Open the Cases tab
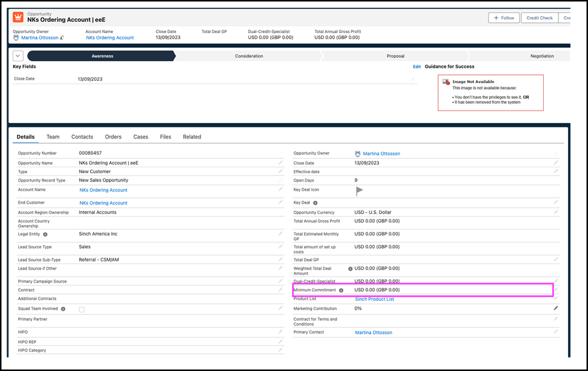 coord(141,137)
